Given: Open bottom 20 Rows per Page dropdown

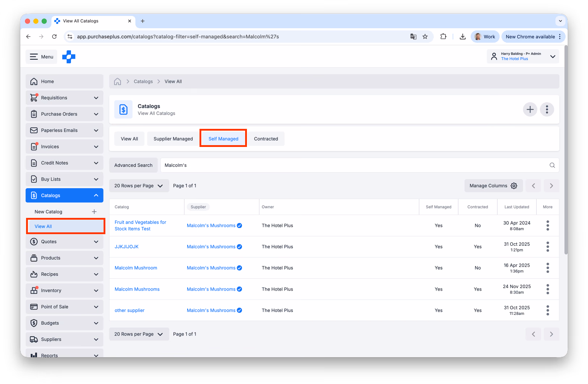Looking at the screenshot, I should click(x=139, y=334).
